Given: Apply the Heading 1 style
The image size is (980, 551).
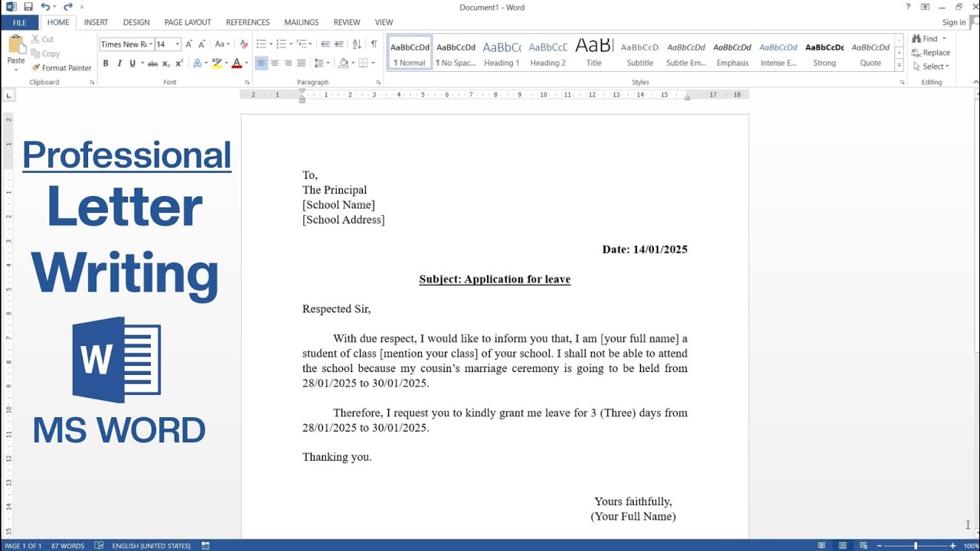Looking at the screenshot, I should coord(501,54).
